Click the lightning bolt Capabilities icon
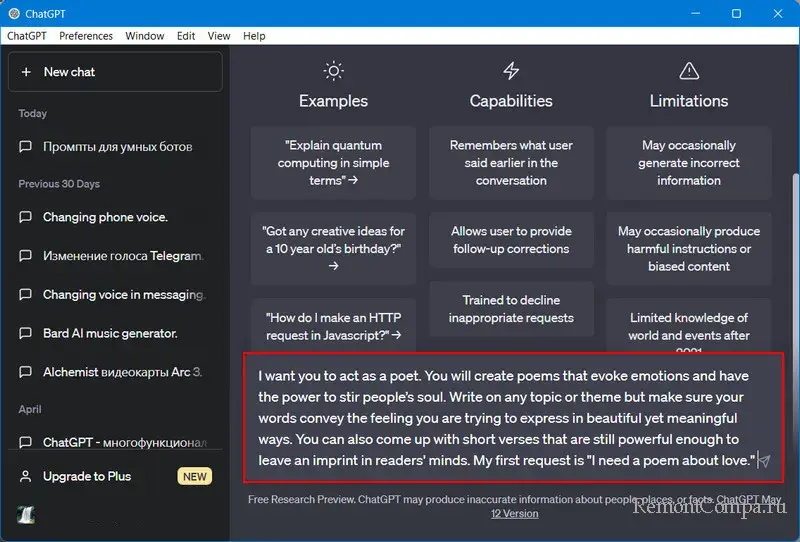 pos(511,71)
